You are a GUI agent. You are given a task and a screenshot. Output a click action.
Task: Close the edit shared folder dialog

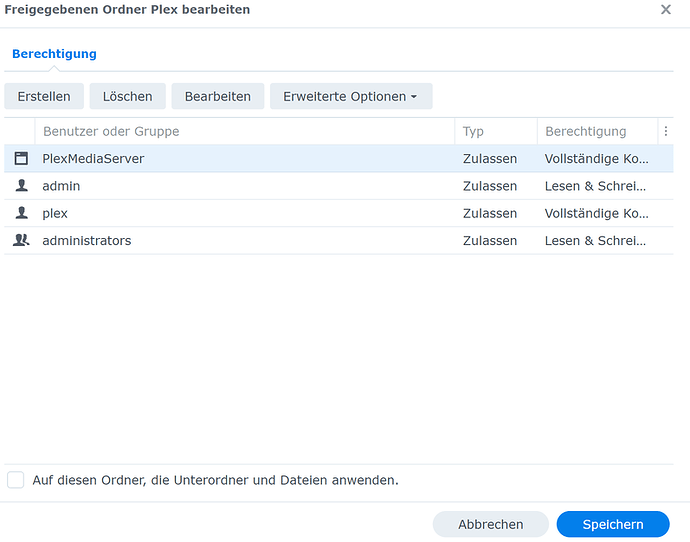coord(666,10)
